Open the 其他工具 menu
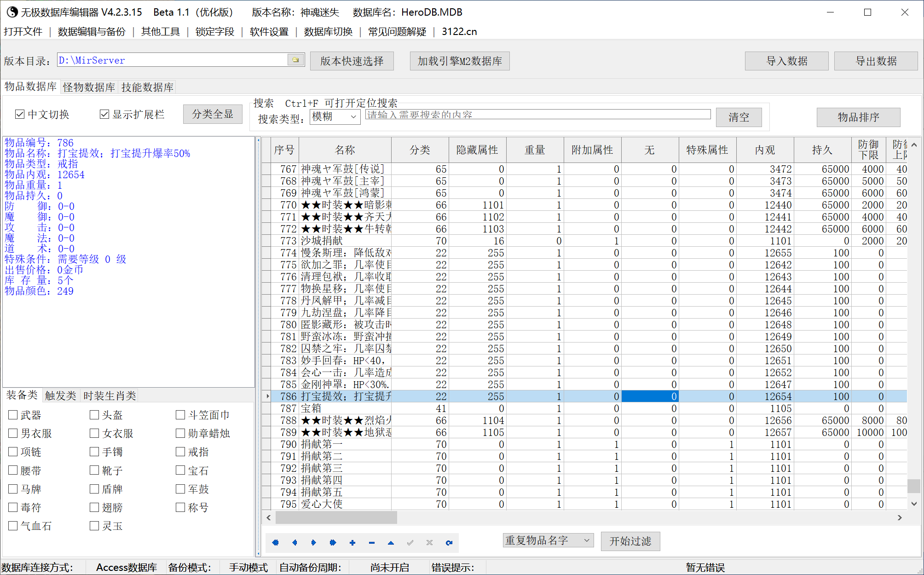The height and width of the screenshot is (575, 924). [161, 32]
